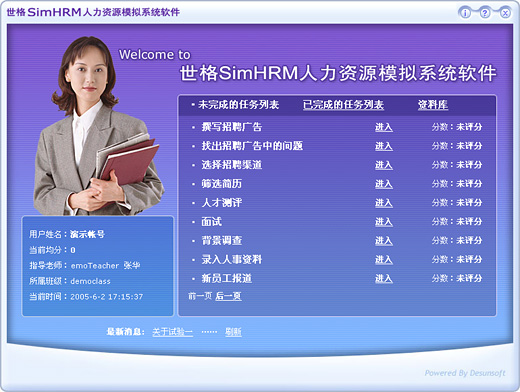Click the 所属班级 value democlass
This screenshot has height=392, width=520.
[90, 281]
